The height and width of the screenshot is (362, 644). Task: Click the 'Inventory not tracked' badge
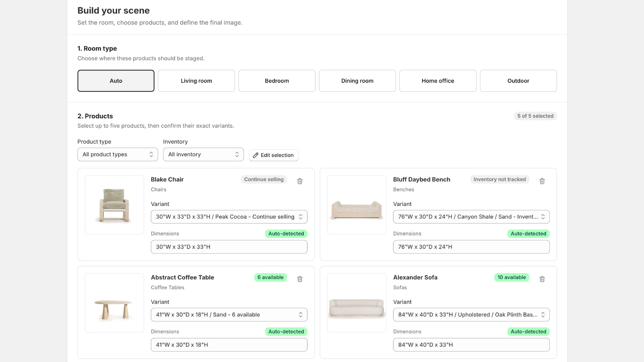[x=500, y=179]
